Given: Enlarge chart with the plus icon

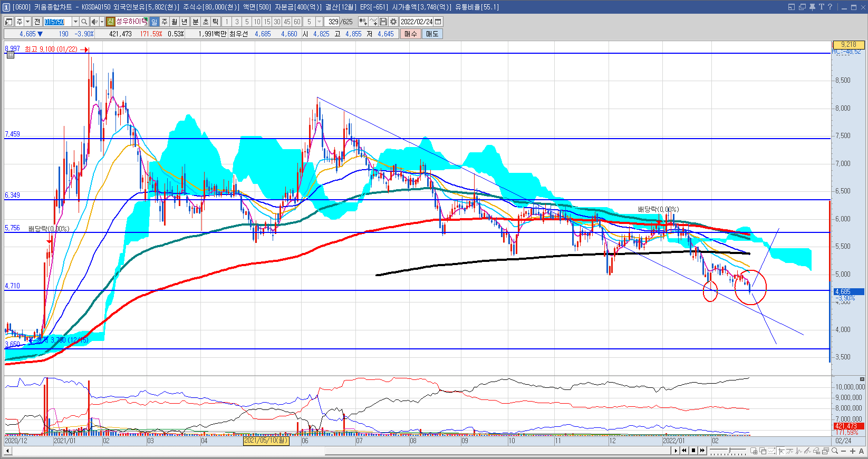Looking at the screenshot, I should pyautogui.click(x=852, y=451).
